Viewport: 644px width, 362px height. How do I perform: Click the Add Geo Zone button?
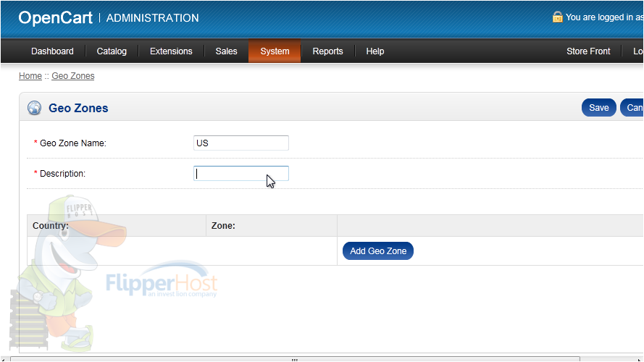(x=378, y=251)
